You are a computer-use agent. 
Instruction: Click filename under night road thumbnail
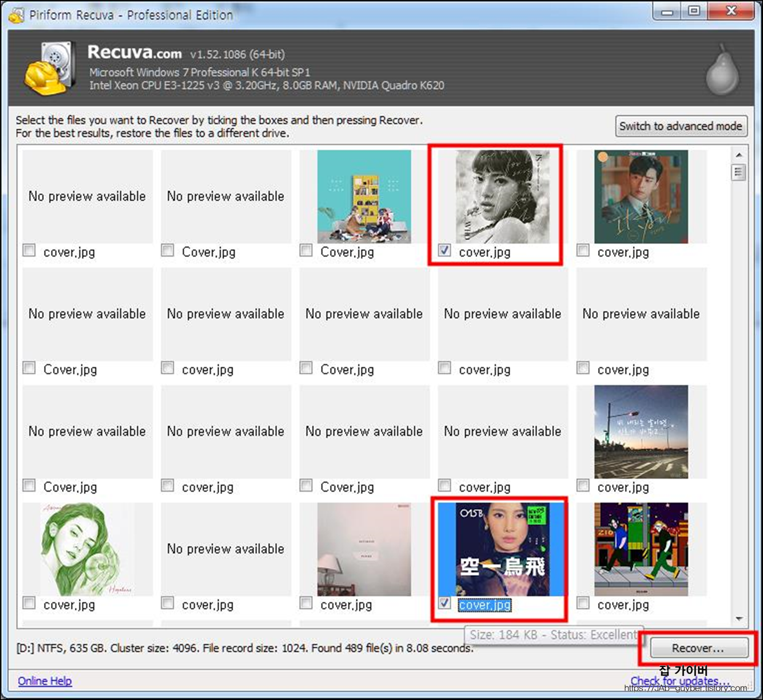[x=624, y=487]
